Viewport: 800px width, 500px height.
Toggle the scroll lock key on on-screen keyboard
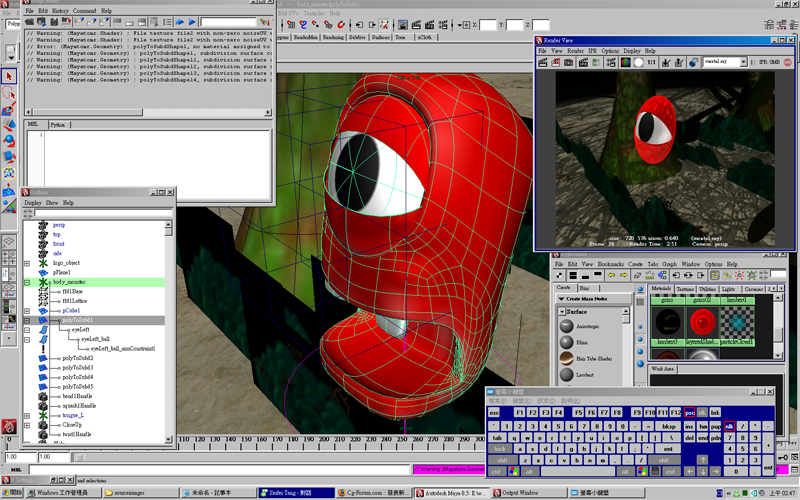702,412
